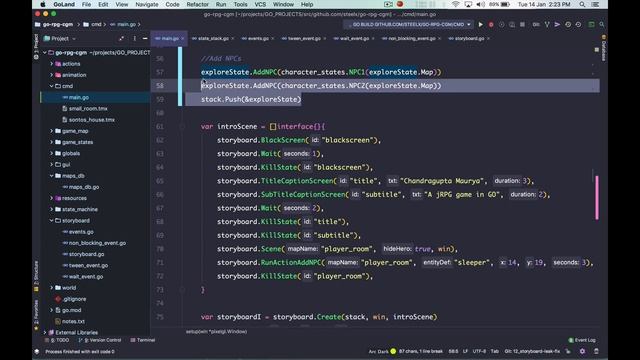Open the macOS Notification Center icon

[596, 4]
